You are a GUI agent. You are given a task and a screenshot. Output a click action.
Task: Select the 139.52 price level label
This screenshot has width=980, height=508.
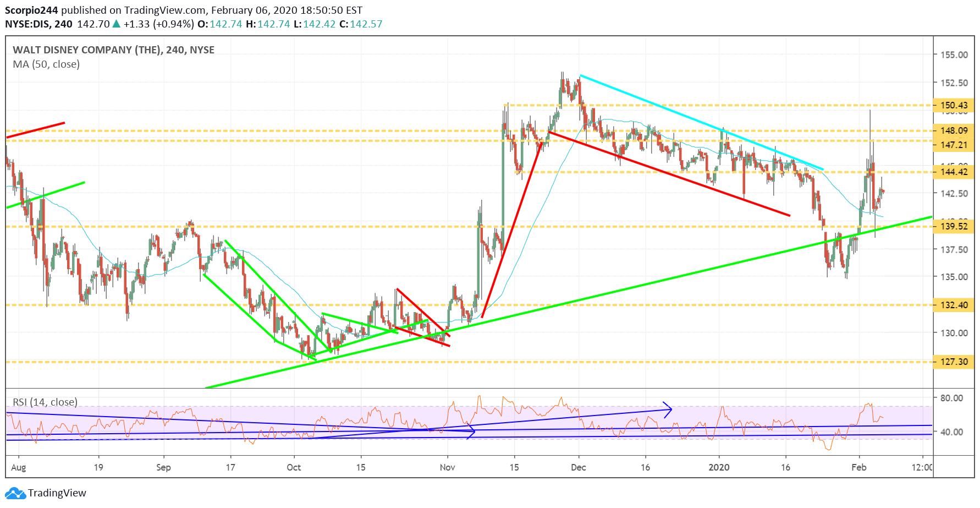(954, 226)
